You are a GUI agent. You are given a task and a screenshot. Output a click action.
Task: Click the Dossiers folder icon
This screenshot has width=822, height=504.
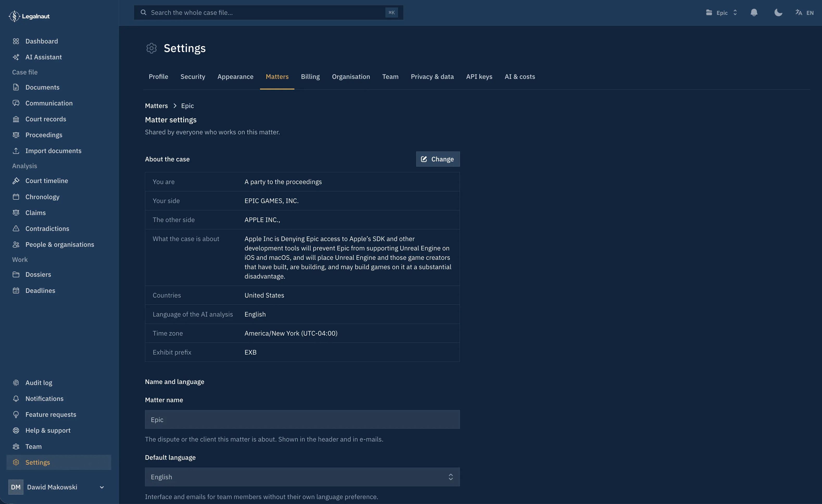[16, 274]
